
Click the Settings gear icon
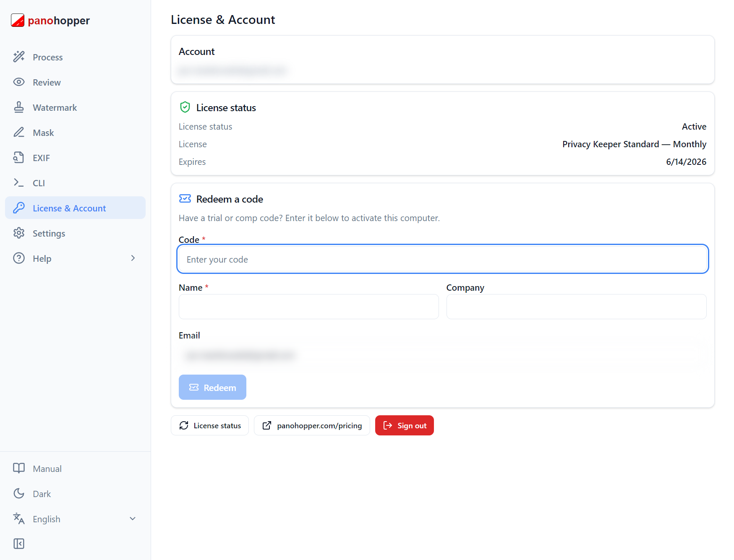(x=19, y=233)
